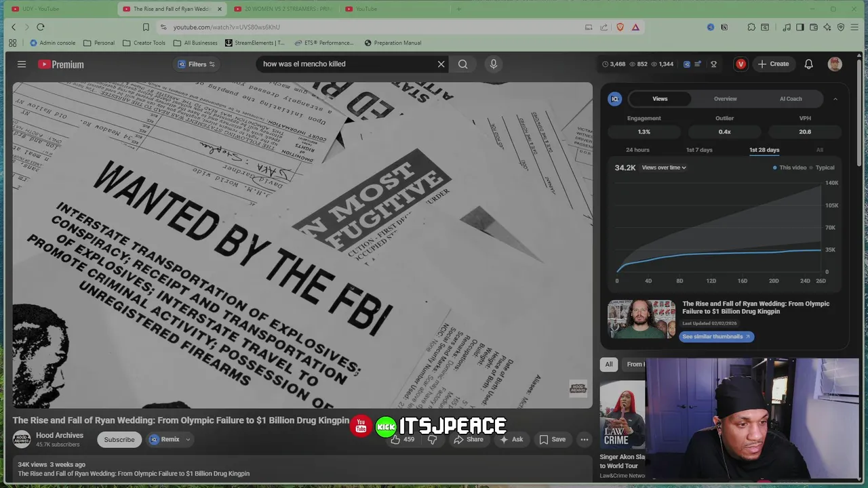Open the Filters button near search
The height and width of the screenshot is (488, 868).
click(x=197, y=64)
